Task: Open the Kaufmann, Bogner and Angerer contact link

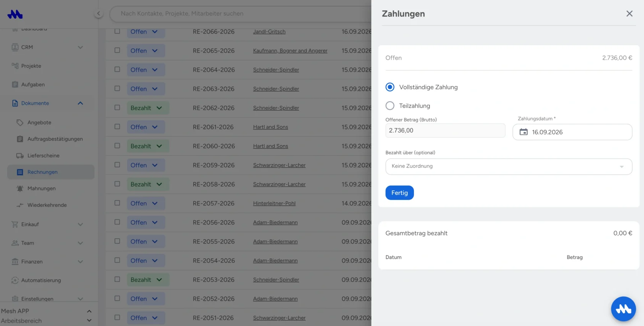Action: [290, 51]
